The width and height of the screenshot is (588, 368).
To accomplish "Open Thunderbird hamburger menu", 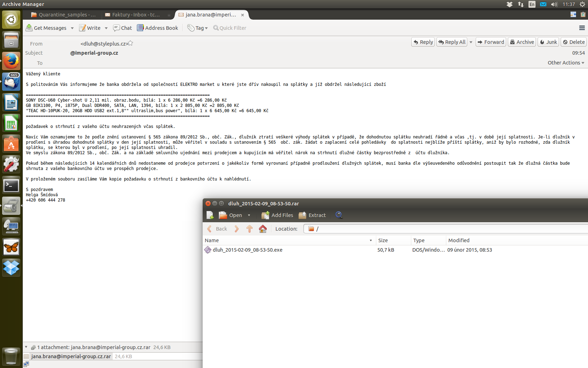I will click(x=582, y=28).
